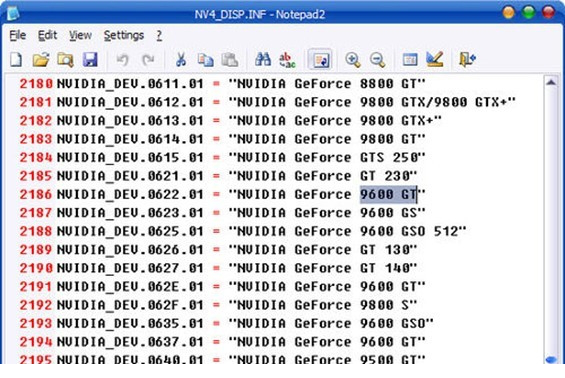Viewport: 565px width, 378px height.
Task: Click "NVIDIA_DEV.0612.01" on line 2181
Action: click(130, 102)
